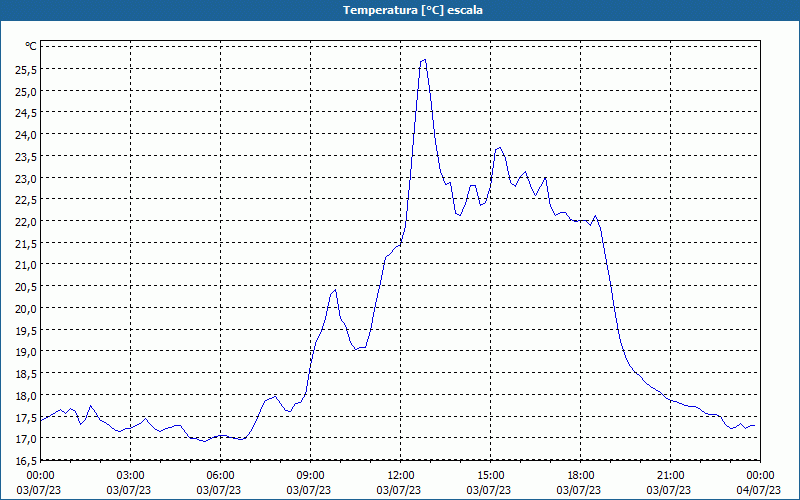Select the 21,0 value on the vertical axis
Image resolution: width=800 pixels, height=500 pixels.
tap(26, 265)
